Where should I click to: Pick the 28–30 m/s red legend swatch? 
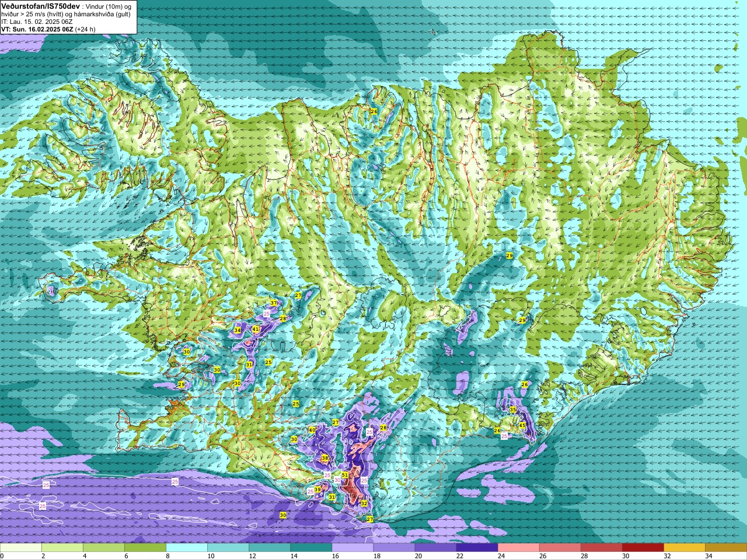(x=601, y=548)
